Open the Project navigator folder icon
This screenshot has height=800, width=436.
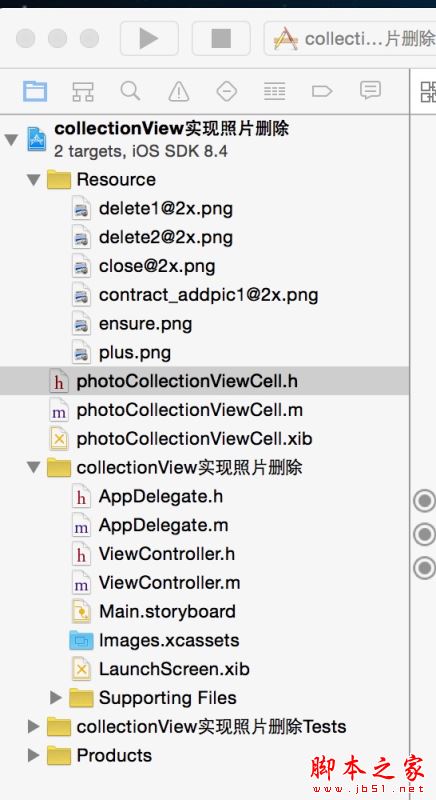[35, 91]
